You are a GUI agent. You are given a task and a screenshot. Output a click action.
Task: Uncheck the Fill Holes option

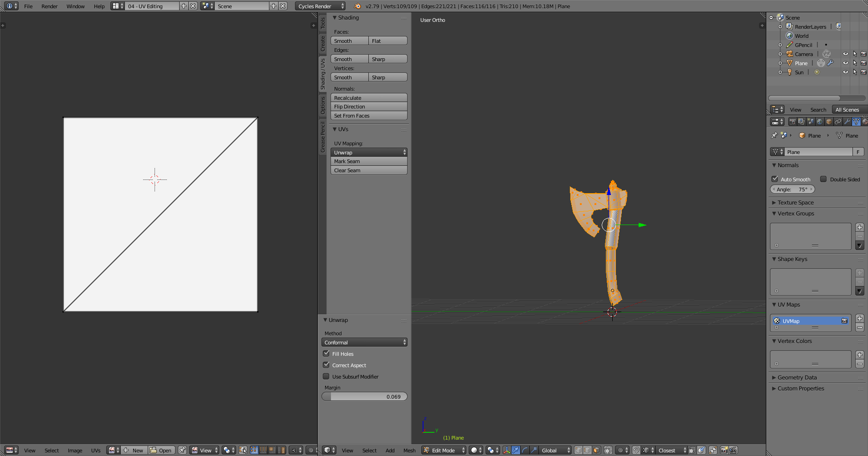326,354
